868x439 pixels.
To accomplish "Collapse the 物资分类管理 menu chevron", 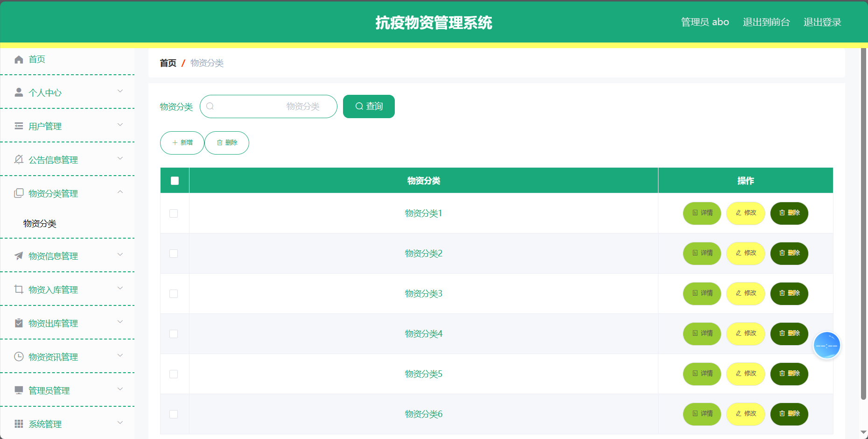I will (x=120, y=192).
